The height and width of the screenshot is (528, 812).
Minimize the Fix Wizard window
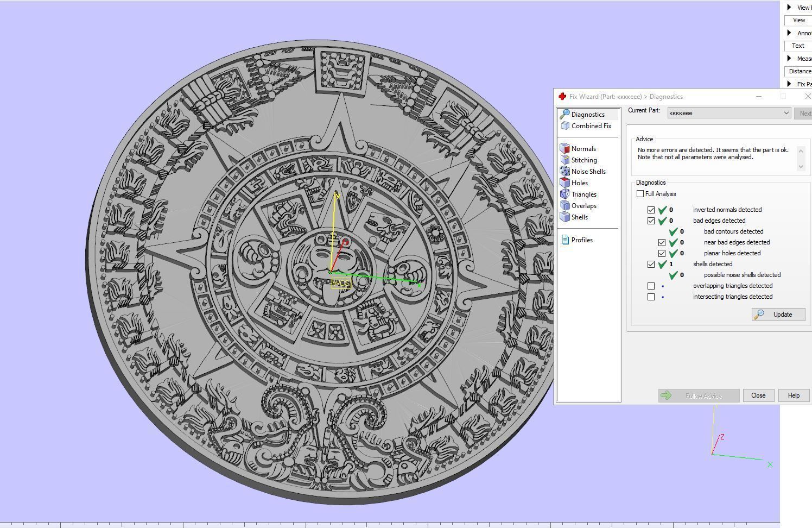tap(759, 96)
